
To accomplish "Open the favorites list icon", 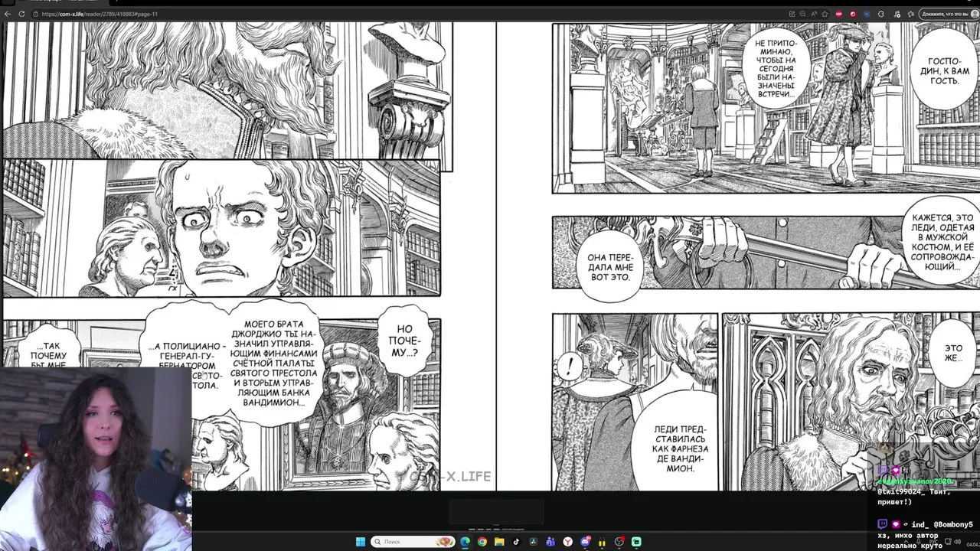I will [x=910, y=14].
